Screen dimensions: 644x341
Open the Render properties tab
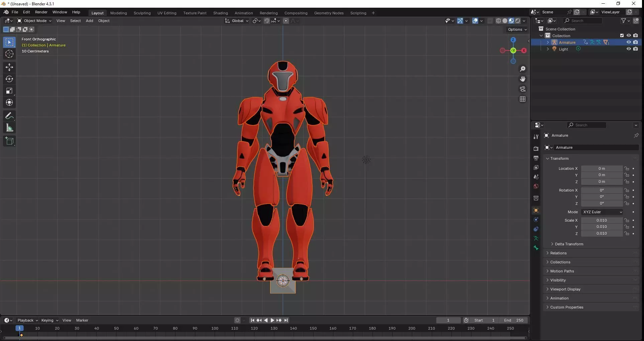click(536, 148)
